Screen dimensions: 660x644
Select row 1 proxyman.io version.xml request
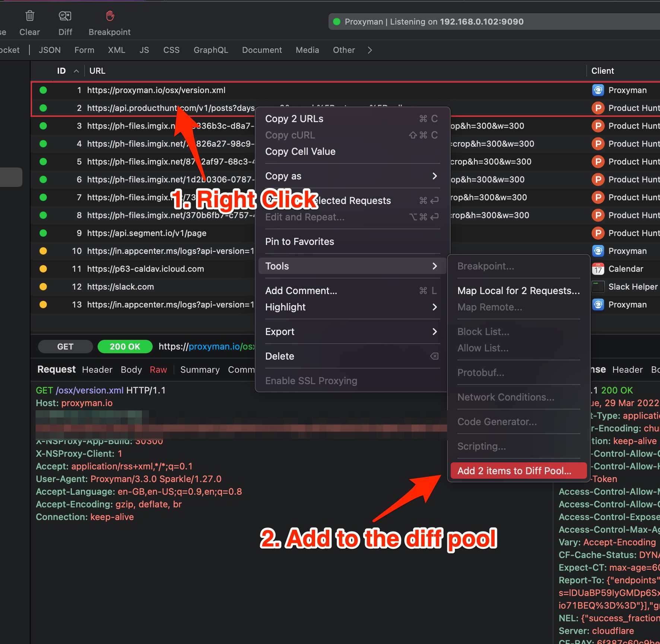[345, 90]
